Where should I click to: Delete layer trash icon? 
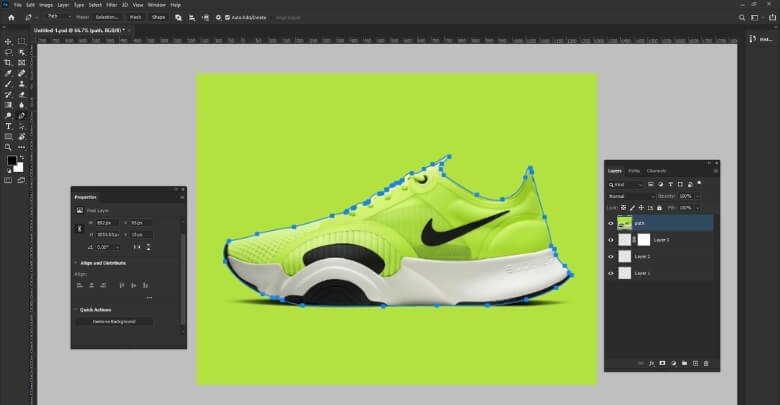point(706,363)
